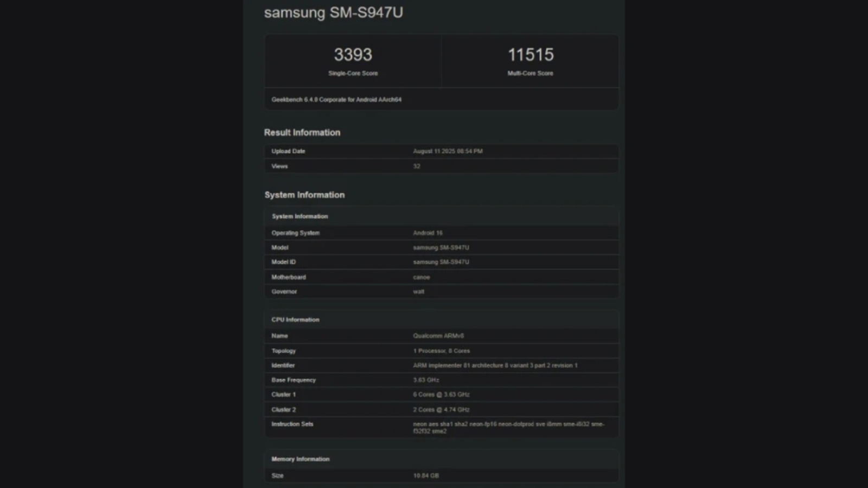
Task: Click the memory 'Size' row label
Action: [x=277, y=476]
